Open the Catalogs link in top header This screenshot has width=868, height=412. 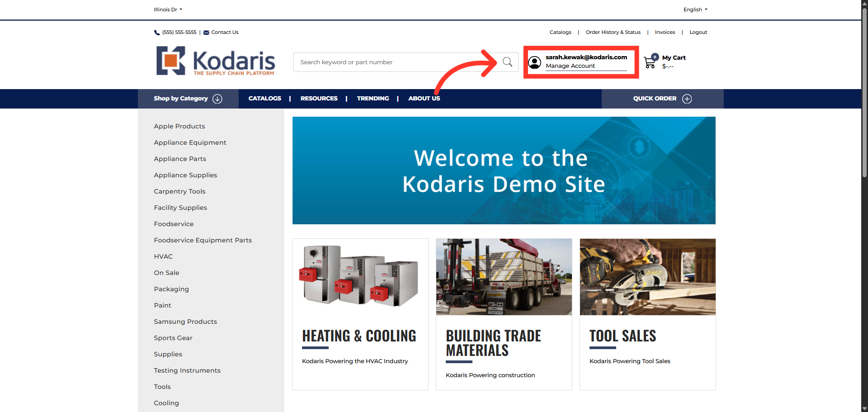click(x=560, y=33)
